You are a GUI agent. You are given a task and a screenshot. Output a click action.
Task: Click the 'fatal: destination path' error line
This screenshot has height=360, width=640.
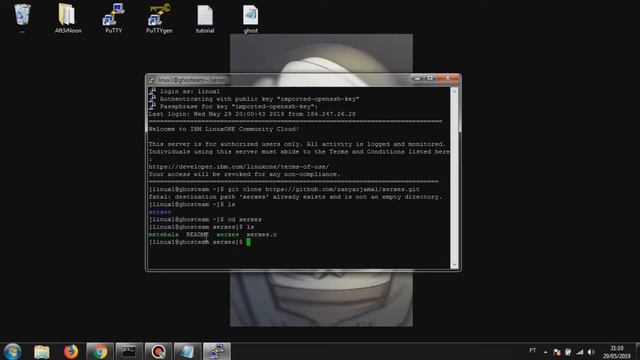(x=296, y=197)
